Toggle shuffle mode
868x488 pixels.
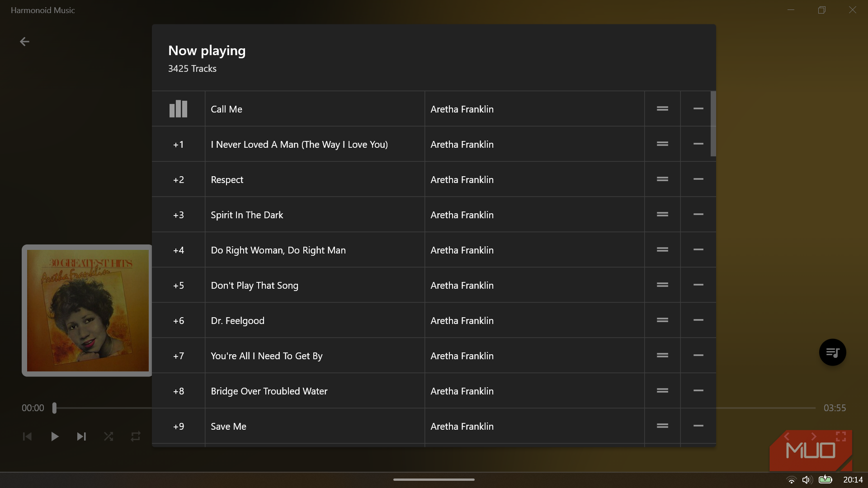point(108,436)
